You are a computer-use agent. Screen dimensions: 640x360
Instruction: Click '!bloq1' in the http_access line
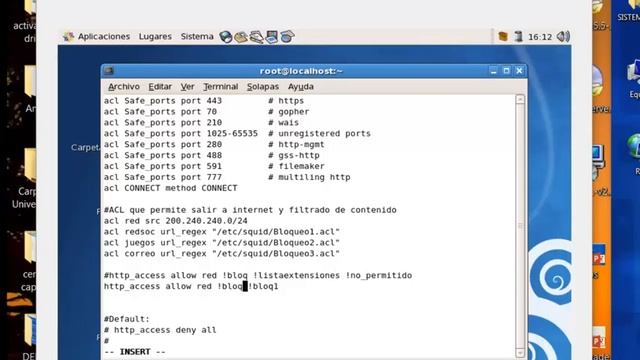point(263,287)
